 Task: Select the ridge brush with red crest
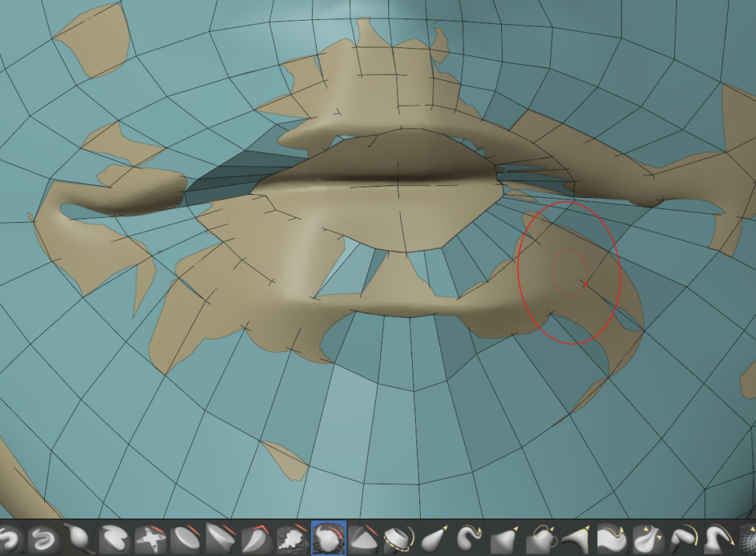[360, 540]
